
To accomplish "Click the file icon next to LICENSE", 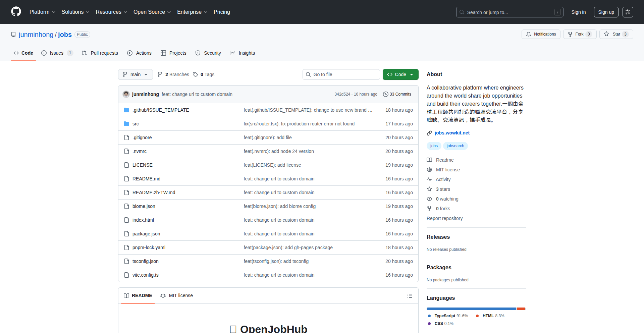I will 126,165.
